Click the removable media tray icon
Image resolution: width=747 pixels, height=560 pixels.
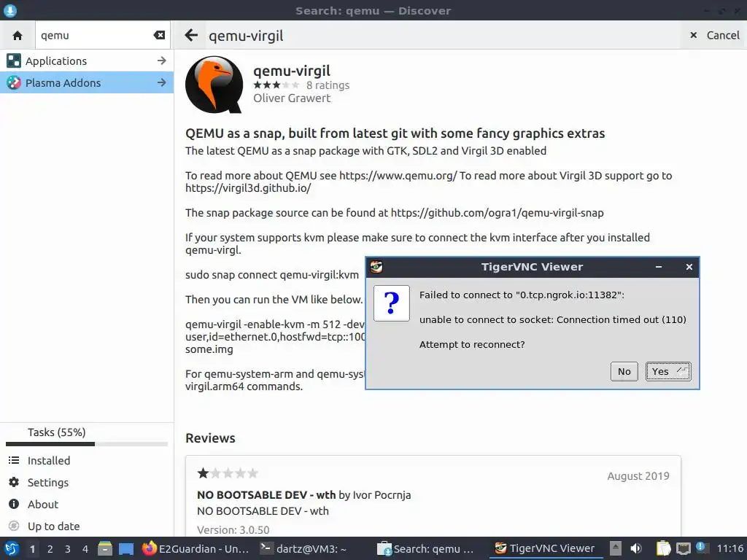coord(615,548)
